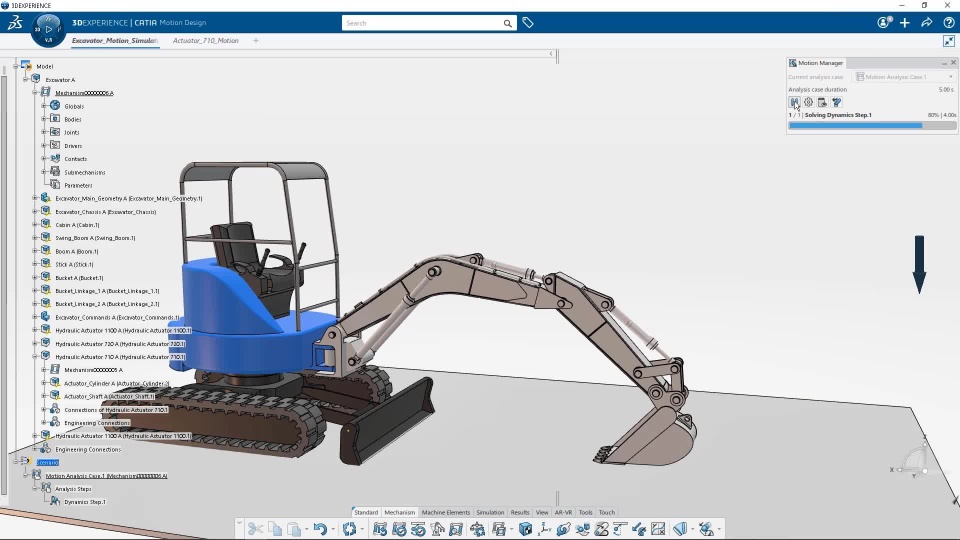Switch to the Machine Elements toolbar tab
Viewport: 960px width, 540px height.
(x=446, y=512)
